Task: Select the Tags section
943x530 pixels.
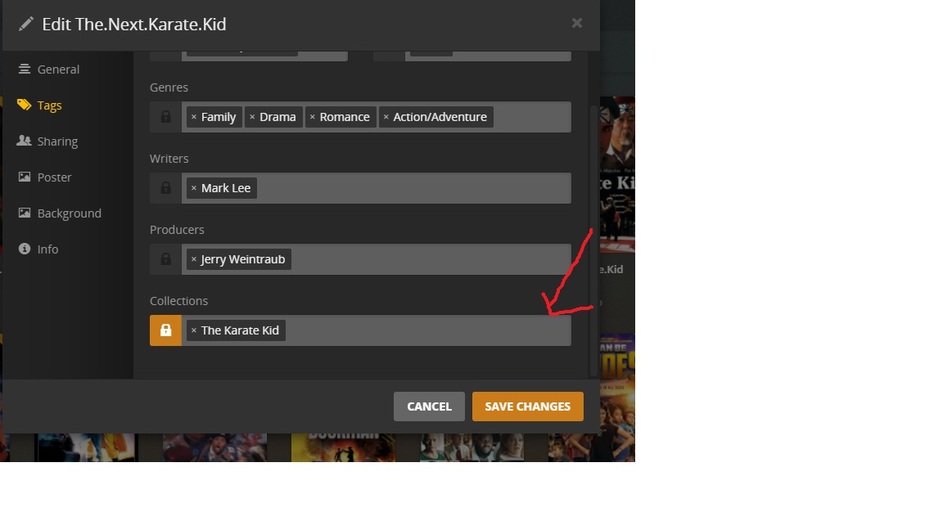Action: pyautogui.click(x=49, y=105)
